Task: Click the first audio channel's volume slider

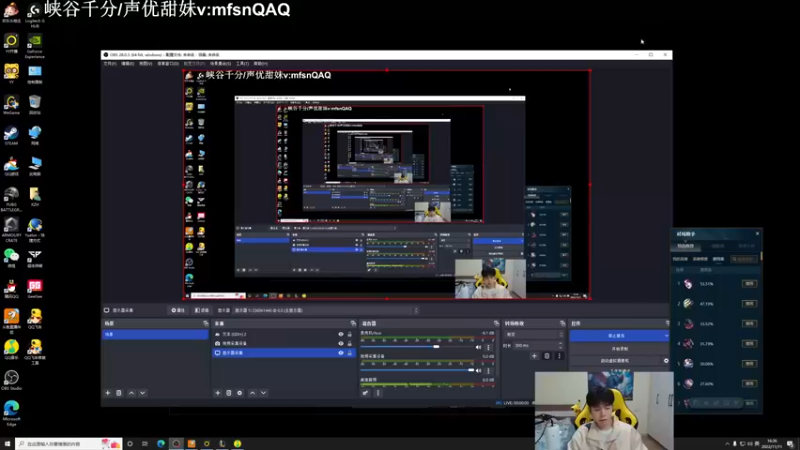Action: click(417, 347)
